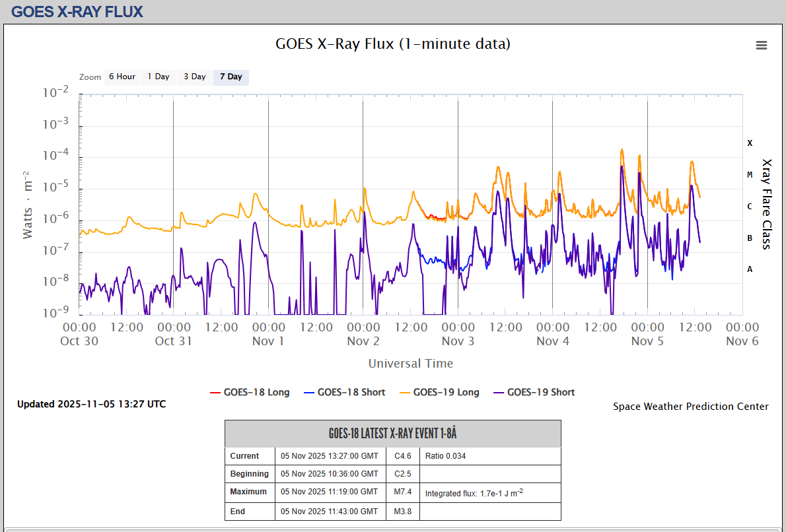786x532 pixels.
Task: Click the GOES-18 Latest X-Ray Event table header
Action: point(392,434)
